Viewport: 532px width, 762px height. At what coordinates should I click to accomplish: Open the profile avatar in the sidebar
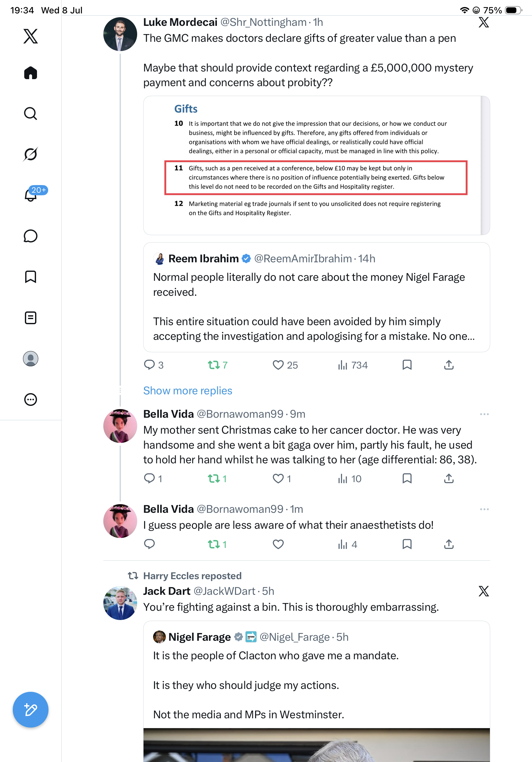(x=31, y=359)
